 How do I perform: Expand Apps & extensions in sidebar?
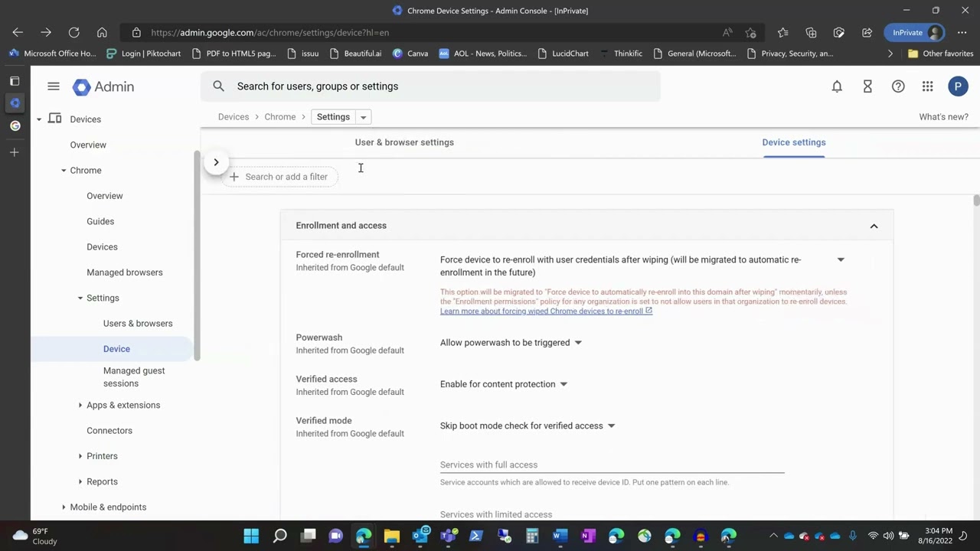click(80, 405)
